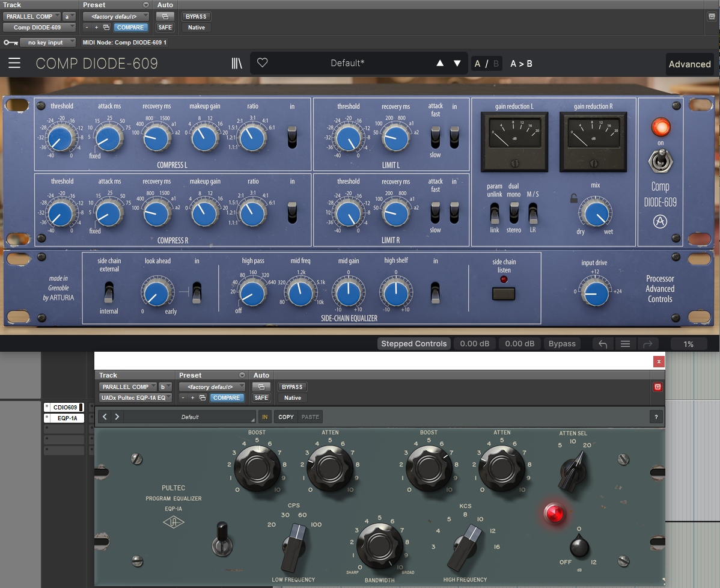
Task: Click the Default* preset name
Action: [347, 63]
